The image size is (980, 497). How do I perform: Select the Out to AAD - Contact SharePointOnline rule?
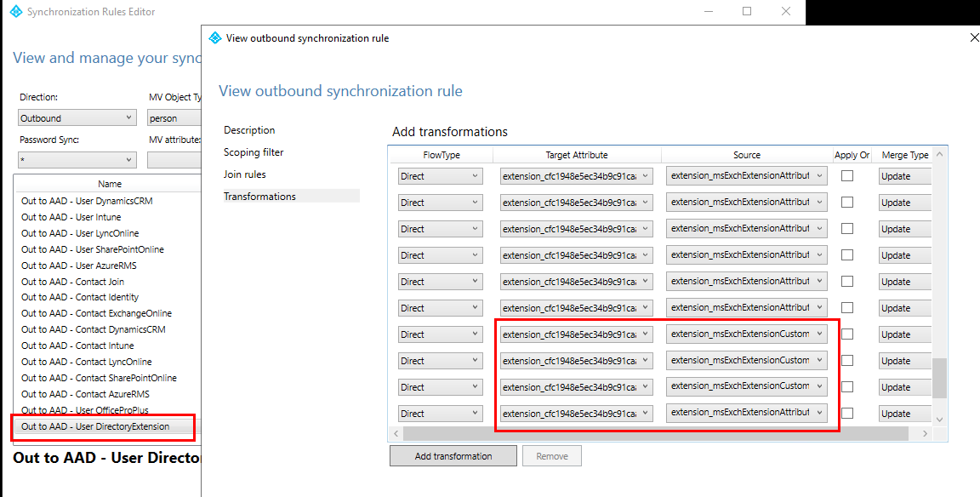[99, 378]
